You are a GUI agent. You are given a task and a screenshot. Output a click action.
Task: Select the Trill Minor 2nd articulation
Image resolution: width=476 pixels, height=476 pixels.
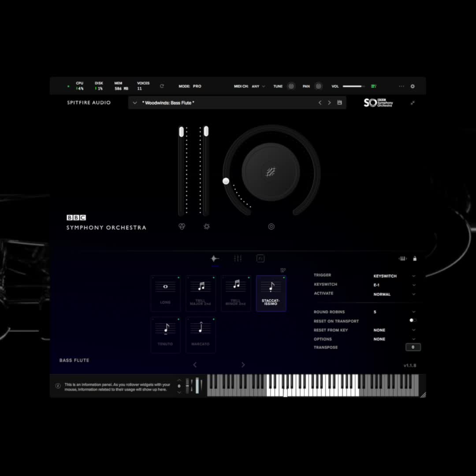236,294
